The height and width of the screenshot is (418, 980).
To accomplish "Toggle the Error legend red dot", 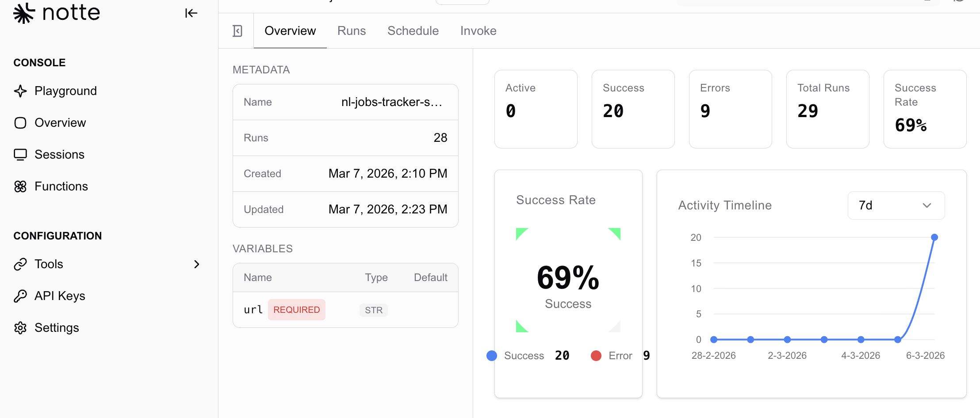I will [x=596, y=356].
